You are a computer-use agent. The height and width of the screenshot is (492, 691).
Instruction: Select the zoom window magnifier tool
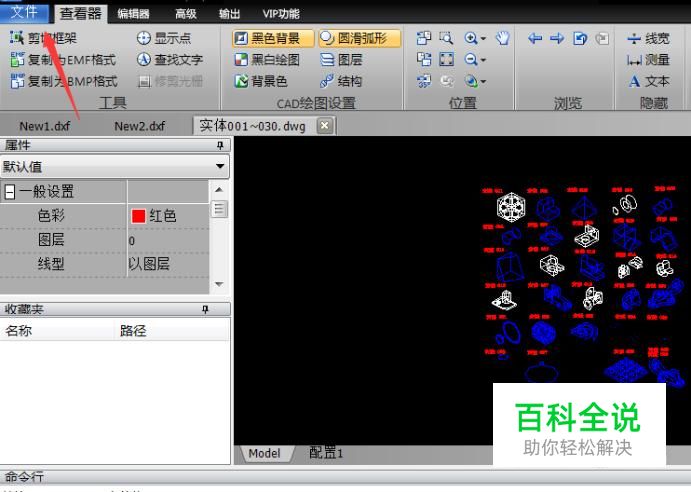[x=446, y=38]
